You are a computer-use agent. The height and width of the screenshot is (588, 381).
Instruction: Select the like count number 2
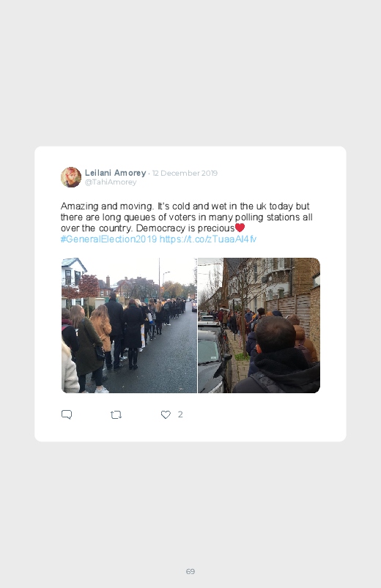(180, 414)
